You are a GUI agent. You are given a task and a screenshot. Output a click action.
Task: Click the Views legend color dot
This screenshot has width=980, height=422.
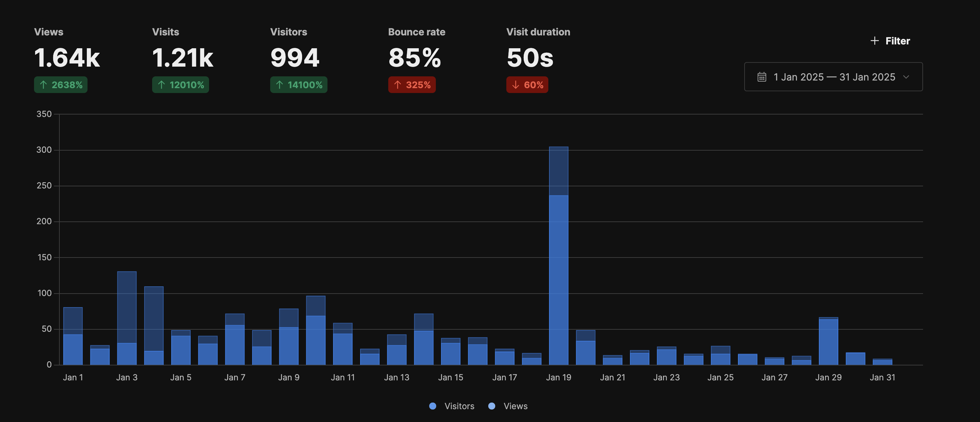point(491,406)
